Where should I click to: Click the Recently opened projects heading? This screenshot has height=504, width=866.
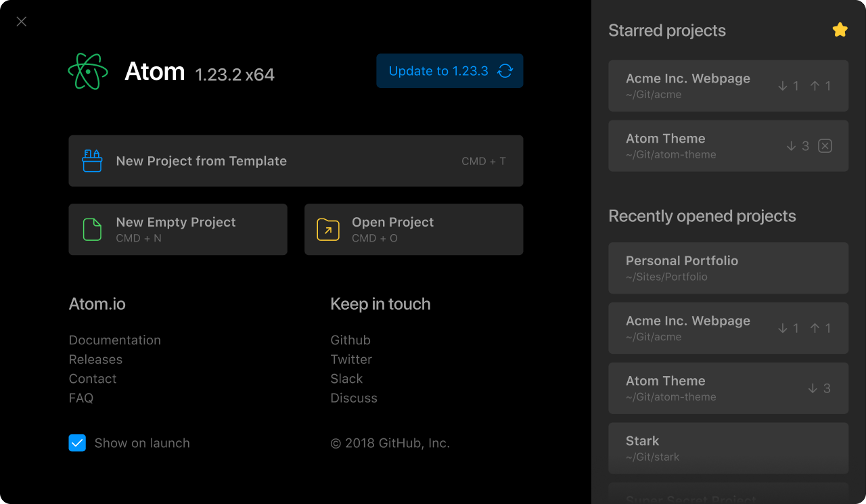click(x=702, y=216)
